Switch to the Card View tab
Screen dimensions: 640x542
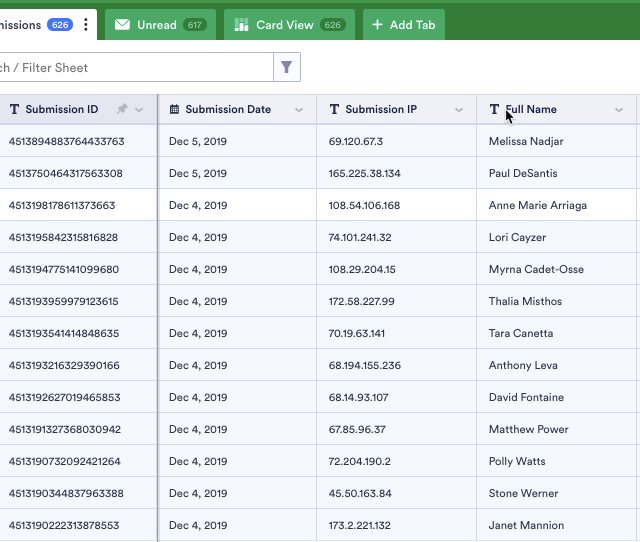click(x=289, y=25)
